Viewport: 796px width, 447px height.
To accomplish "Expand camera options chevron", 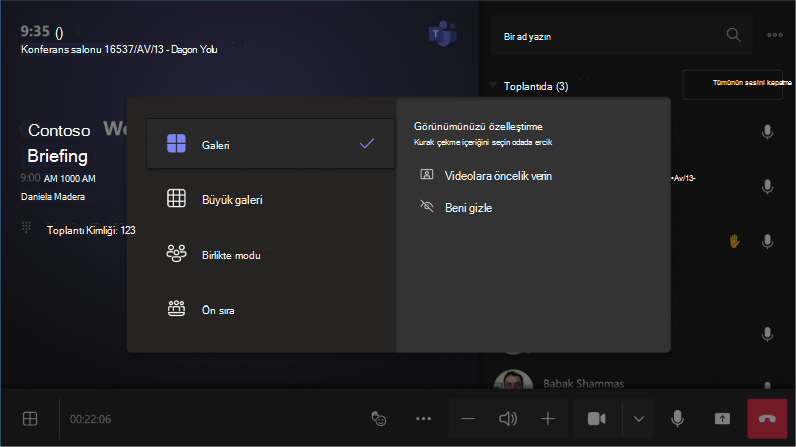I will point(639,419).
